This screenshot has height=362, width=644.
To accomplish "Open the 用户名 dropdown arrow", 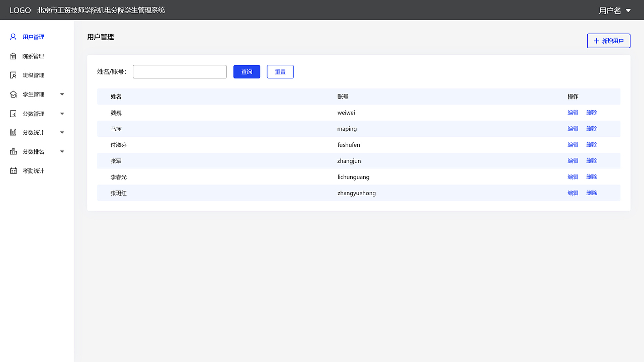I will [628, 11].
